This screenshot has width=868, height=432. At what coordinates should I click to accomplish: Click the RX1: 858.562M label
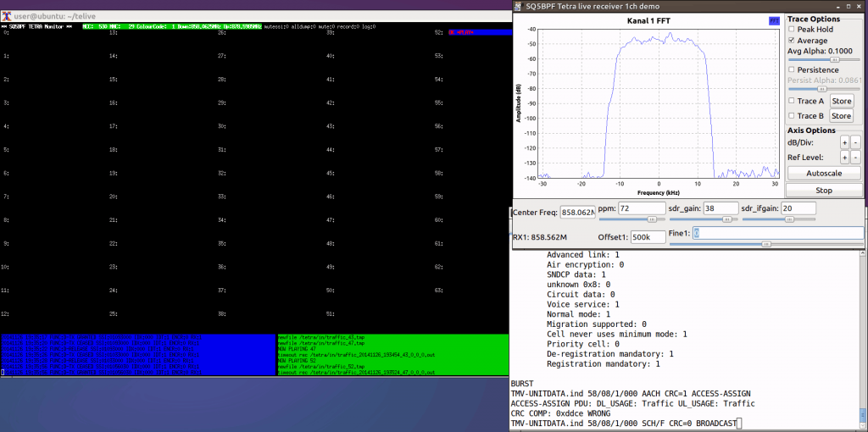(540, 237)
